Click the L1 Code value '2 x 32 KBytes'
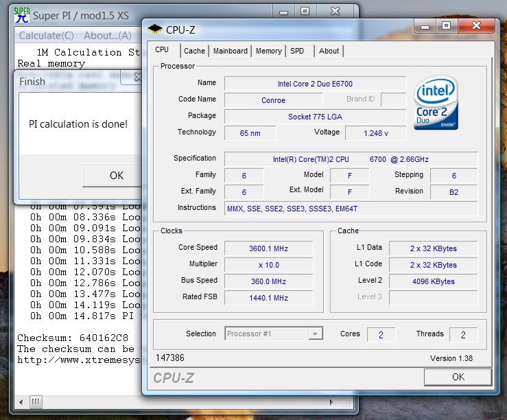The image size is (507, 420). tap(434, 265)
